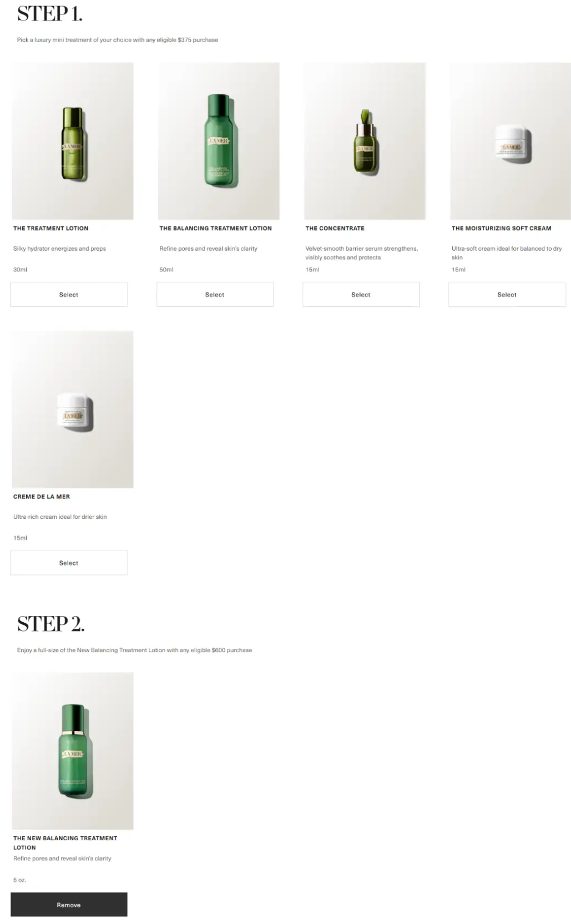Image resolution: width=571 pixels, height=924 pixels.
Task: Remove The New Balancing Treatment Lotion
Action: coord(69,905)
